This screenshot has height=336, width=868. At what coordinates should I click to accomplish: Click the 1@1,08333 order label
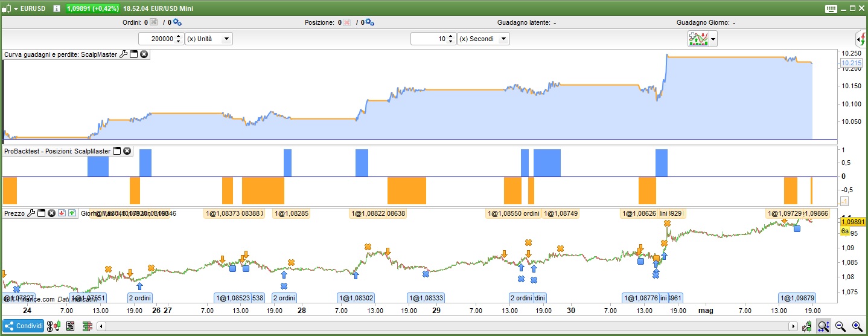pos(426,298)
